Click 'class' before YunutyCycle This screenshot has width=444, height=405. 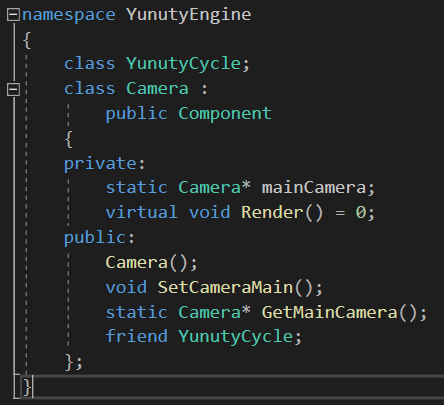tap(89, 63)
